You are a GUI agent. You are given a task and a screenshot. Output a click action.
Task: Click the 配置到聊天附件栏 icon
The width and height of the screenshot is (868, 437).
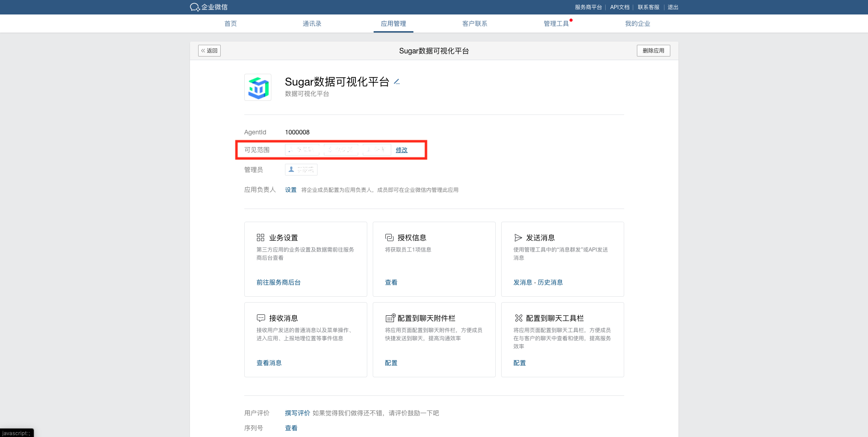click(390, 318)
